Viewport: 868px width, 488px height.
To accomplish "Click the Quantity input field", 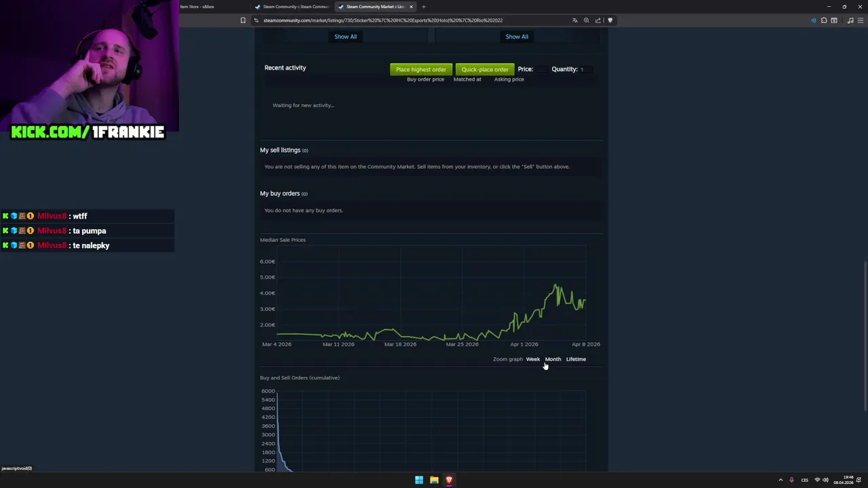I will tap(586, 69).
